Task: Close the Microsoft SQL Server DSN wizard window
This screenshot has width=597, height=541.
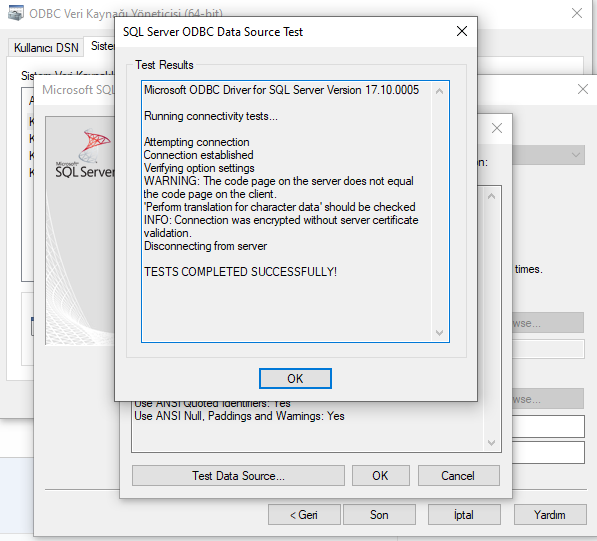Action: click(x=583, y=89)
